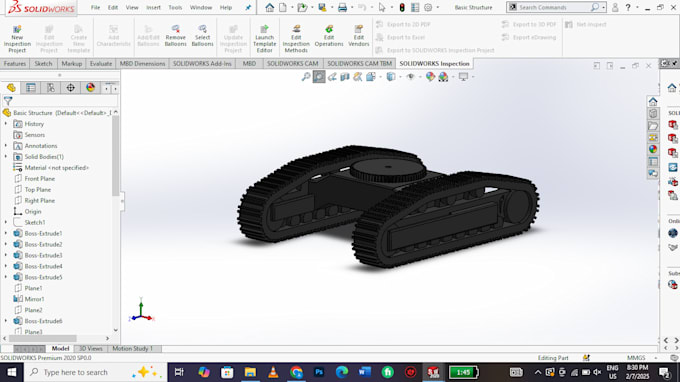Click the View Settings monitor icon
Viewport: 680px width, 382px height.
tap(463, 77)
